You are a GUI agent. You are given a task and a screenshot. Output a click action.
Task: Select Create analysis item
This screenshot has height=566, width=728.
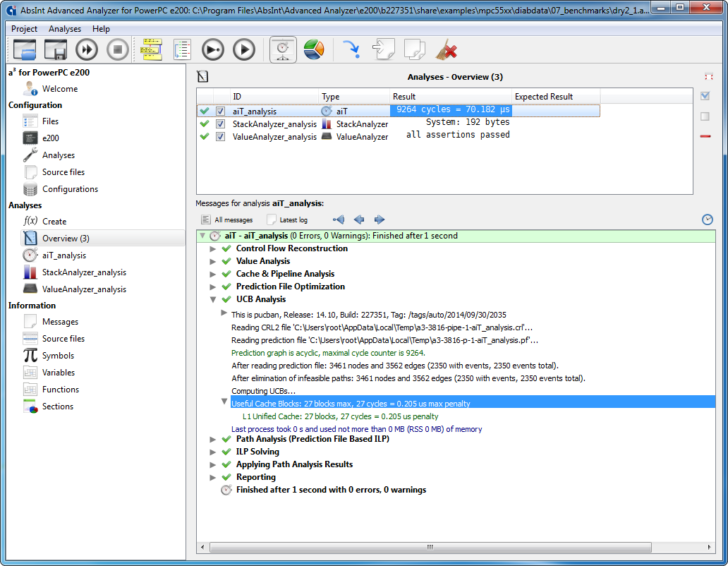tap(54, 222)
